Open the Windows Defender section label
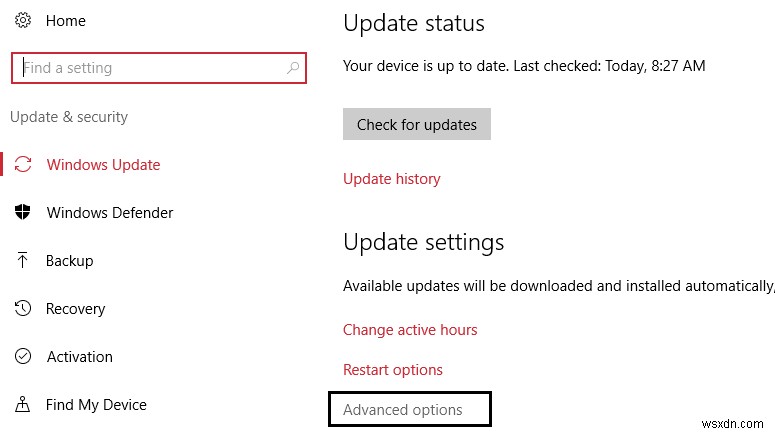This screenshot has width=775, height=434. pos(110,213)
